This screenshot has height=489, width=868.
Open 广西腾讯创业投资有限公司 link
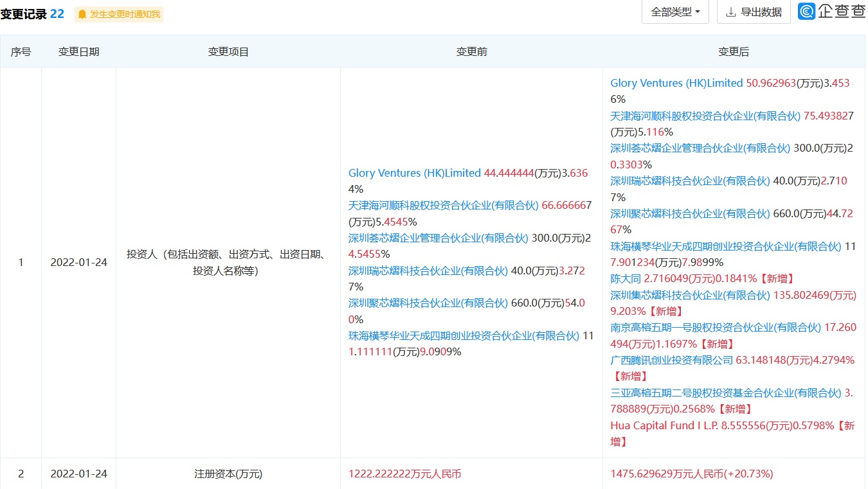(x=672, y=360)
